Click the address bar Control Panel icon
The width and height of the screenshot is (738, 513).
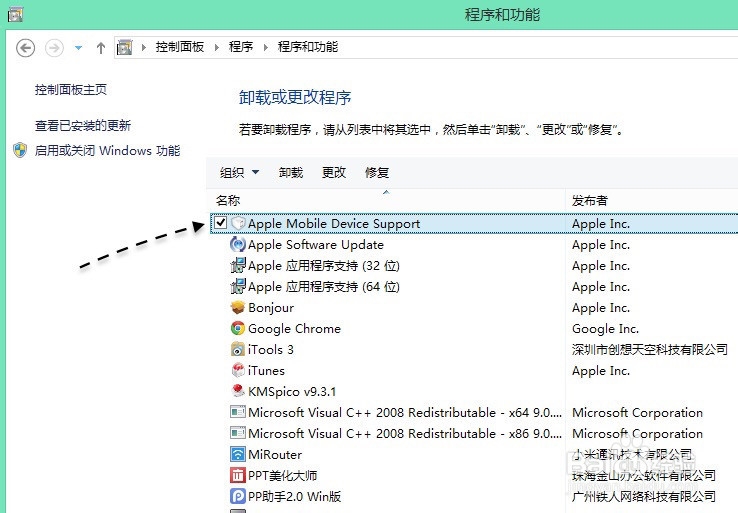coord(125,48)
